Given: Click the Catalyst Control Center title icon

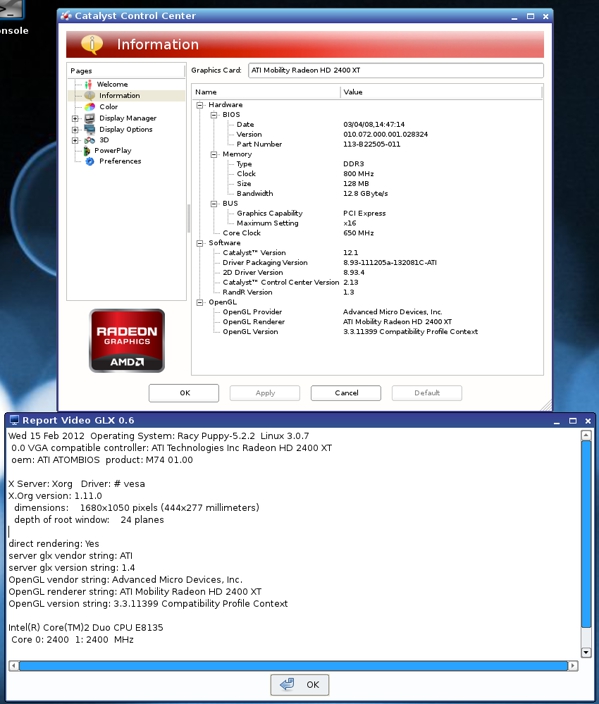Looking at the screenshot, I should click(66, 16).
